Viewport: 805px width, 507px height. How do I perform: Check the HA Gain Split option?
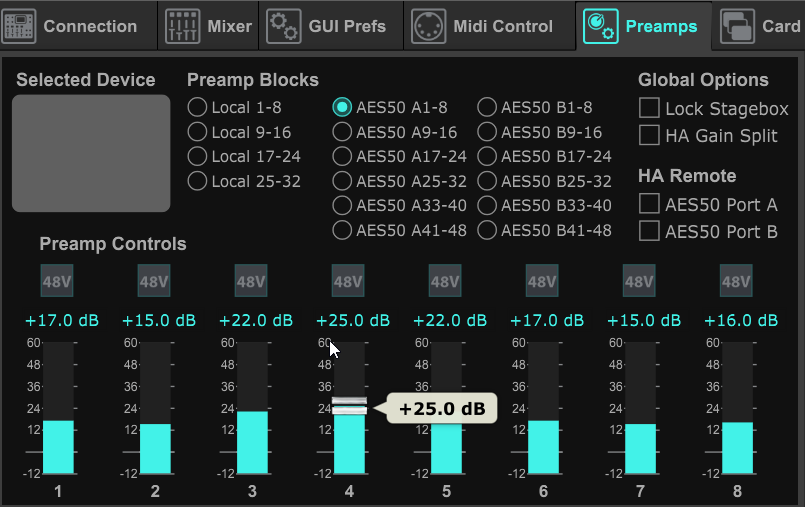[x=649, y=134]
